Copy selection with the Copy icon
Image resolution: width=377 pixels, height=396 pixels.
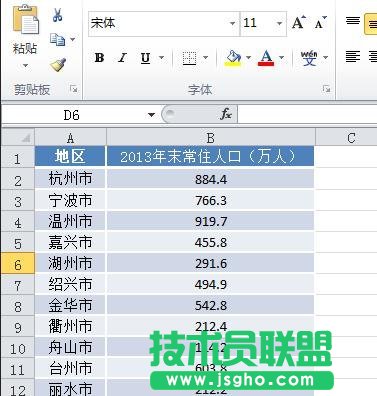coord(57,40)
